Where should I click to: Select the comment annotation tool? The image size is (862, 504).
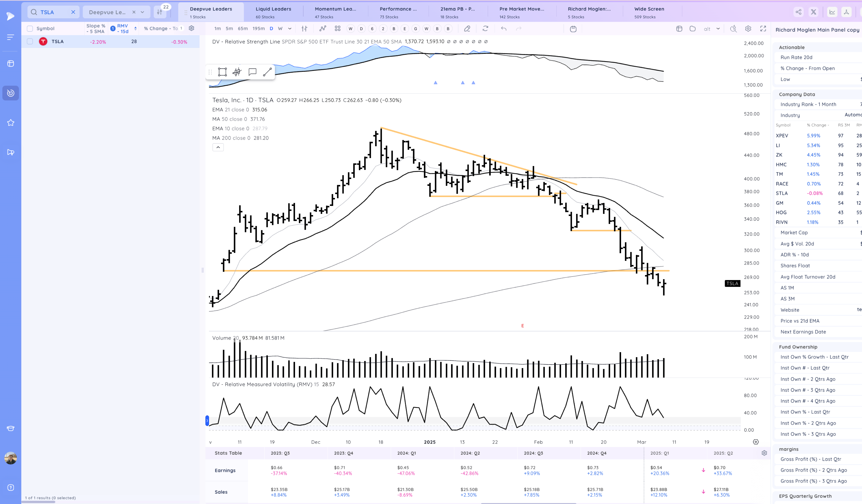[x=252, y=72]
